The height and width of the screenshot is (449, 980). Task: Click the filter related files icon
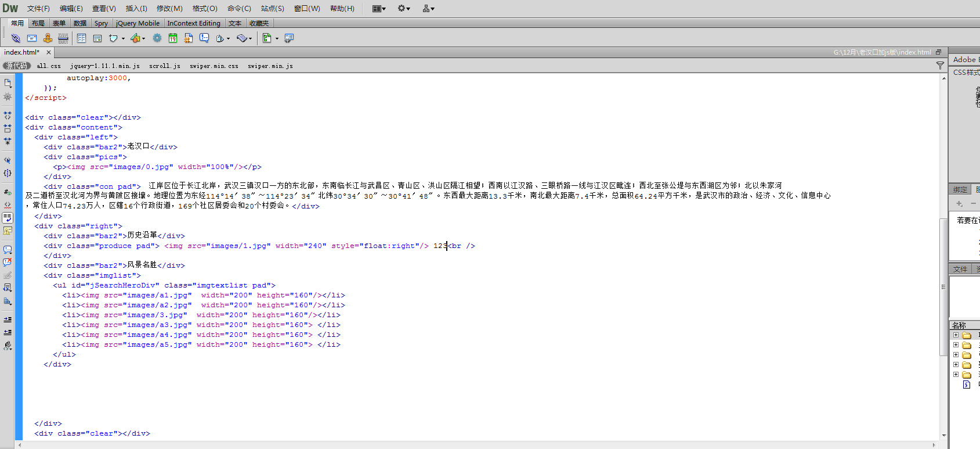coord(940,66)
